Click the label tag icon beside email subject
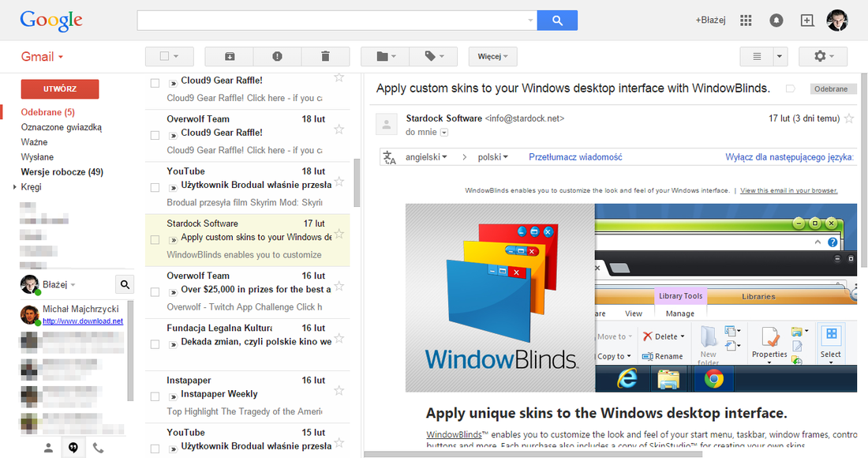 [x=791, y=88]
